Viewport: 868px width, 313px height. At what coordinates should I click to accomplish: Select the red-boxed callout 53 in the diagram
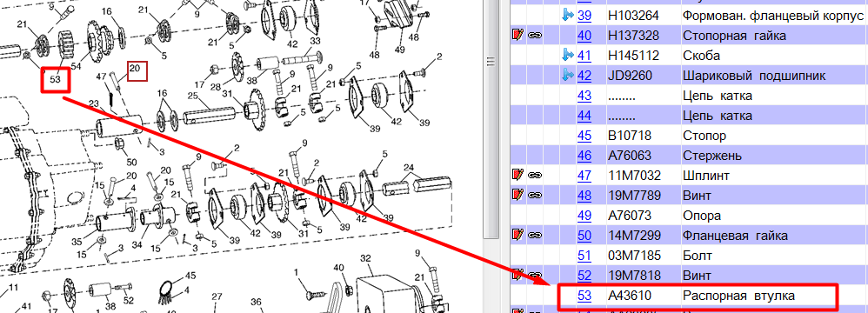tap(56, 80)
